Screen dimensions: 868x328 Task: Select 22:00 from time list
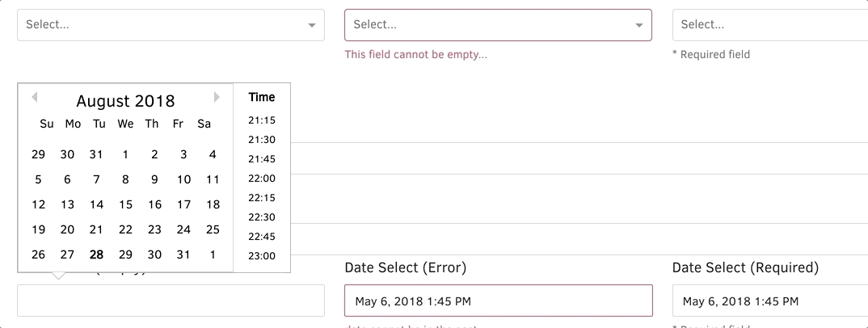tap(262, 179)
